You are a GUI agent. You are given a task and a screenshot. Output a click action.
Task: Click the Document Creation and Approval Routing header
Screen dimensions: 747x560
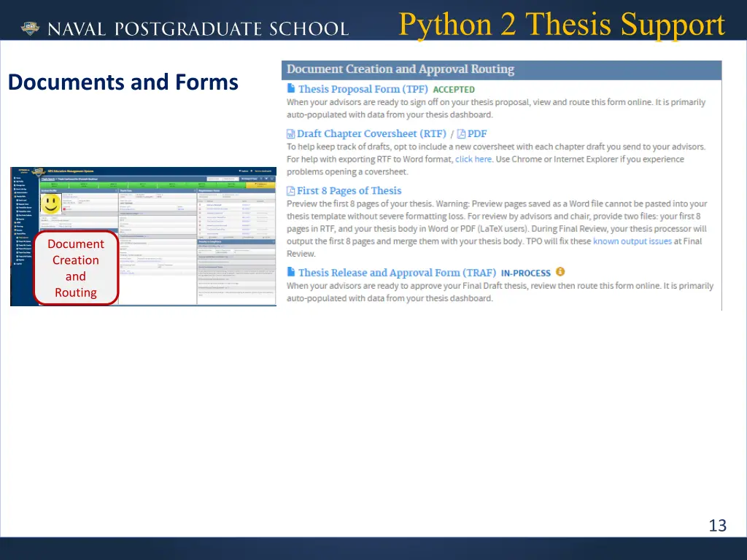click(502, 70)
